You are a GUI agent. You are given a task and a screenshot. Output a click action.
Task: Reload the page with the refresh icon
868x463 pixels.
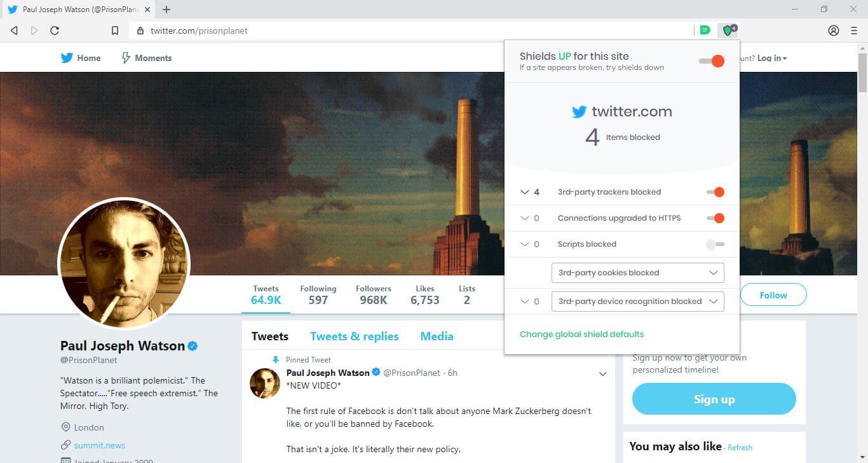55,31
